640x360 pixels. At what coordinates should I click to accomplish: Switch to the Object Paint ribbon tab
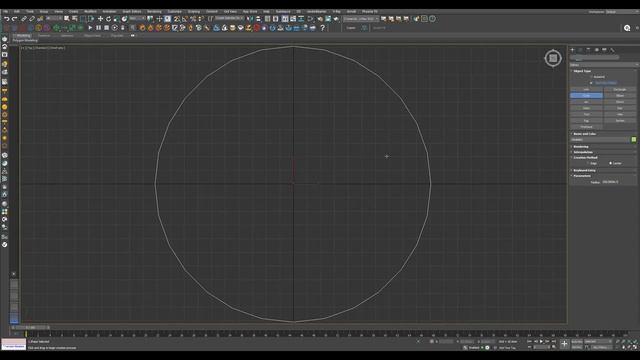coord(92,36)
